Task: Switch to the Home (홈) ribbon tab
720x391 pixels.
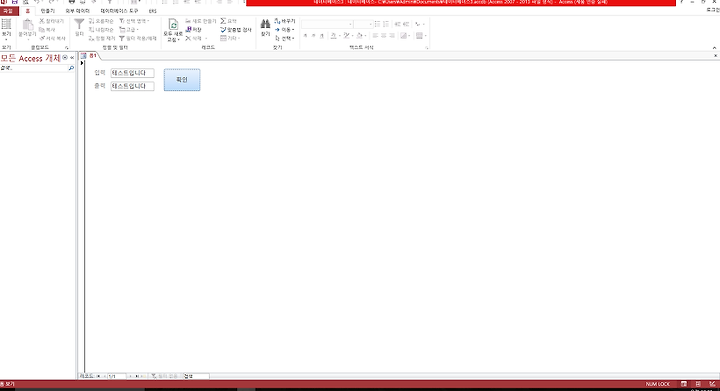Action: pyautogui.click(x=28, y=11)
